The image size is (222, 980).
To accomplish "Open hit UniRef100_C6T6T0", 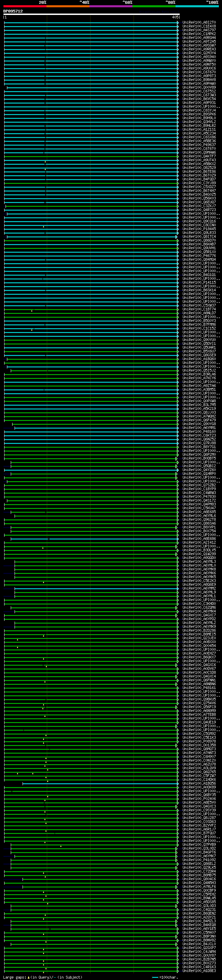I will click(x=199, y=148).
